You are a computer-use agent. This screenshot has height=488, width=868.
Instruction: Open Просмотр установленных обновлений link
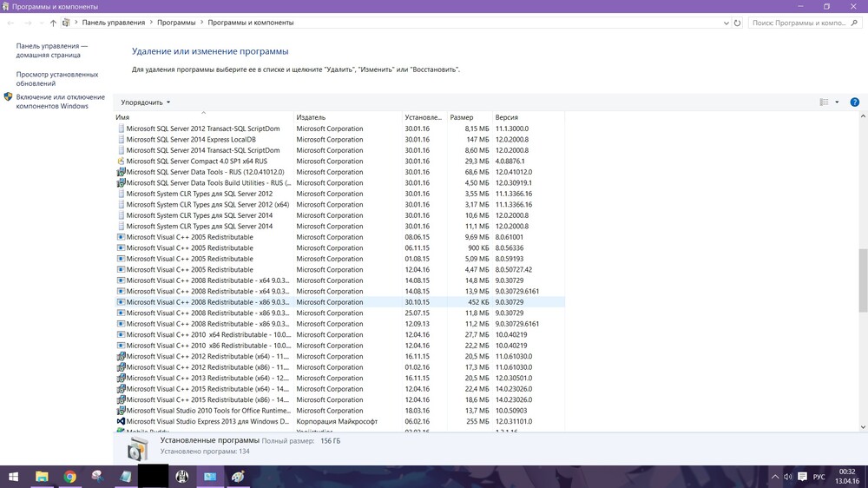click(x=57, y=79)
